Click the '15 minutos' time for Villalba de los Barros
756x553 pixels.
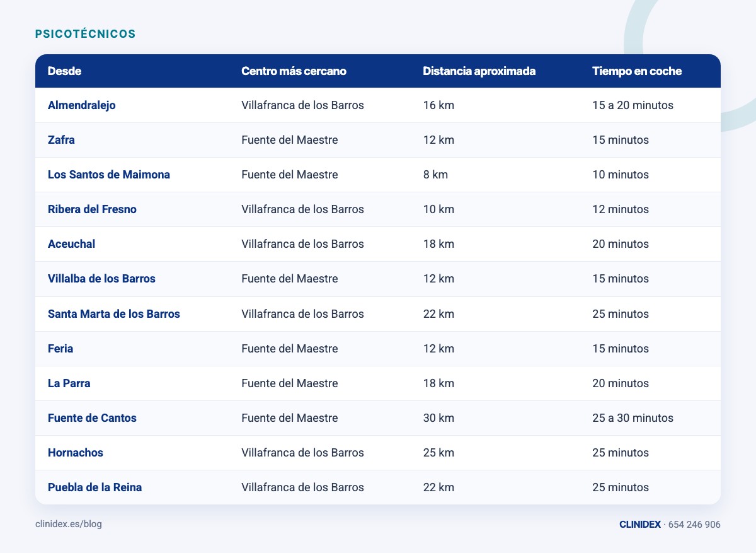621,279
